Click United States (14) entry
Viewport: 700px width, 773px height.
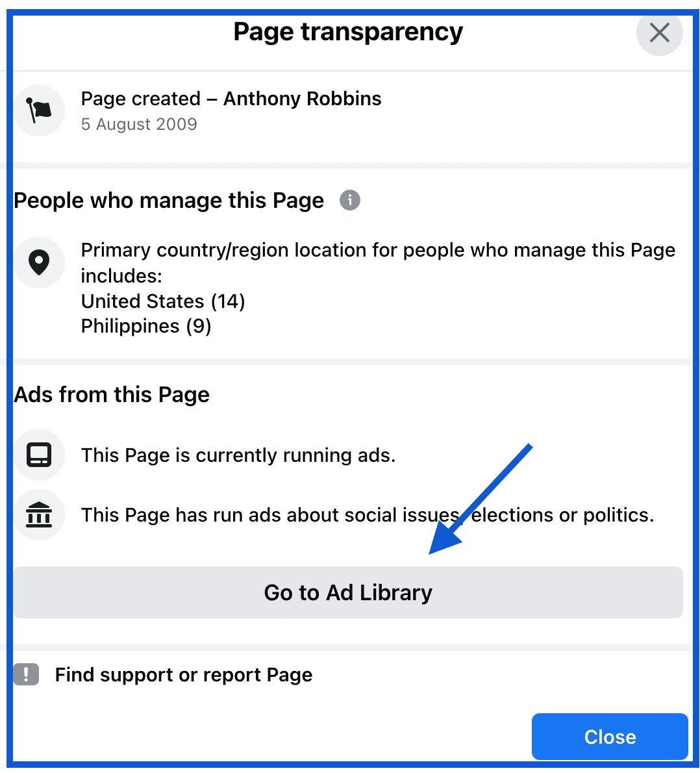pyautogui.click(x=163, y=301)
